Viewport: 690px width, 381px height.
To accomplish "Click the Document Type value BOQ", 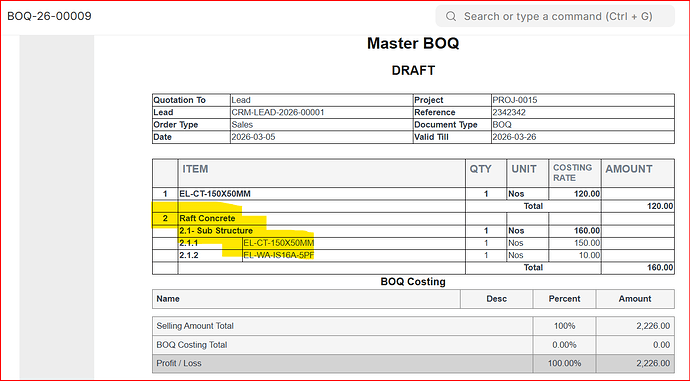I will pyautogui.click(x=502, y=125).
